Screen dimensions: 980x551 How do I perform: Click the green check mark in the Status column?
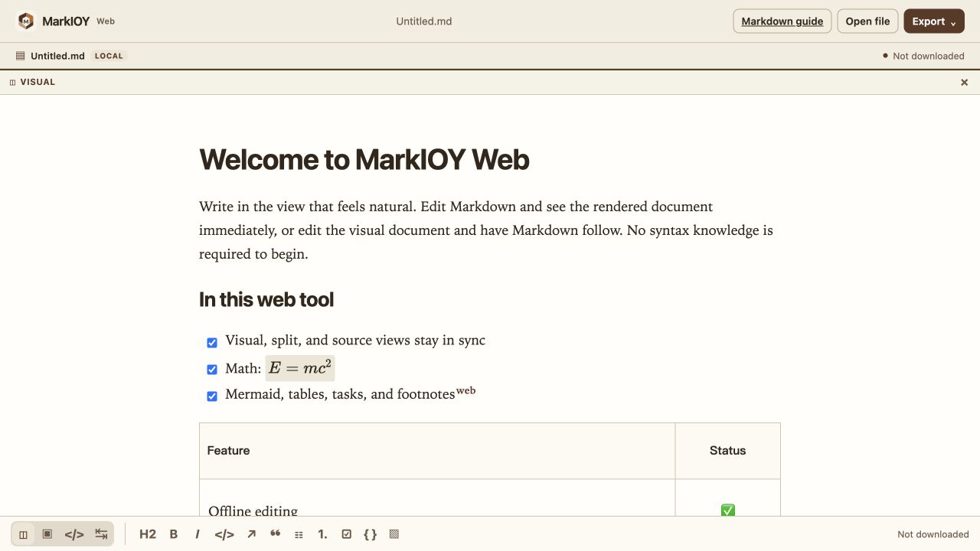click(x=728, y=510)
